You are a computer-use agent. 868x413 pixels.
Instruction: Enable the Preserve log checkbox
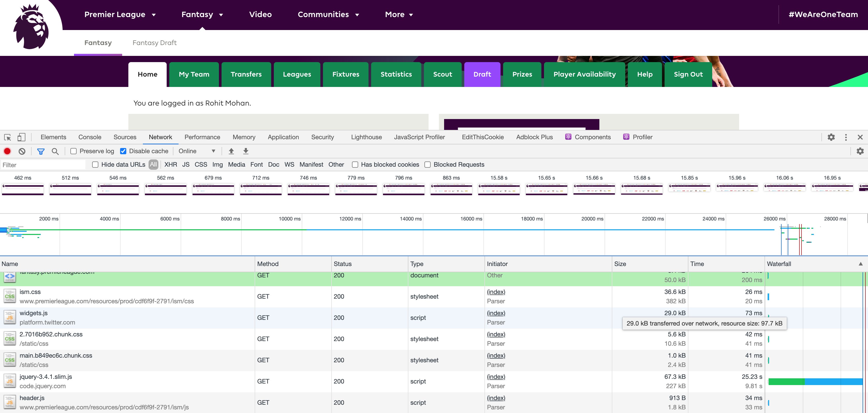click(73, 151)
